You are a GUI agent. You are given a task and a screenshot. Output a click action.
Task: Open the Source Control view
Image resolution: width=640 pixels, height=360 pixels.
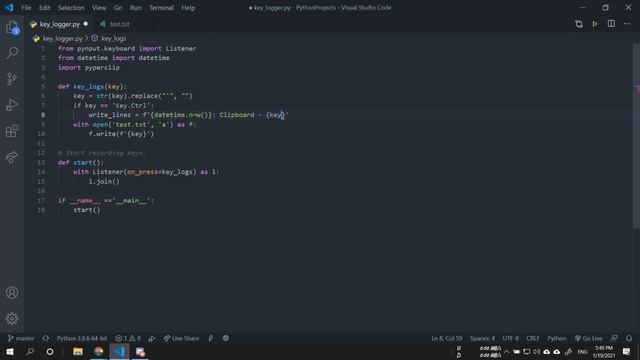[x=12, y=79]
